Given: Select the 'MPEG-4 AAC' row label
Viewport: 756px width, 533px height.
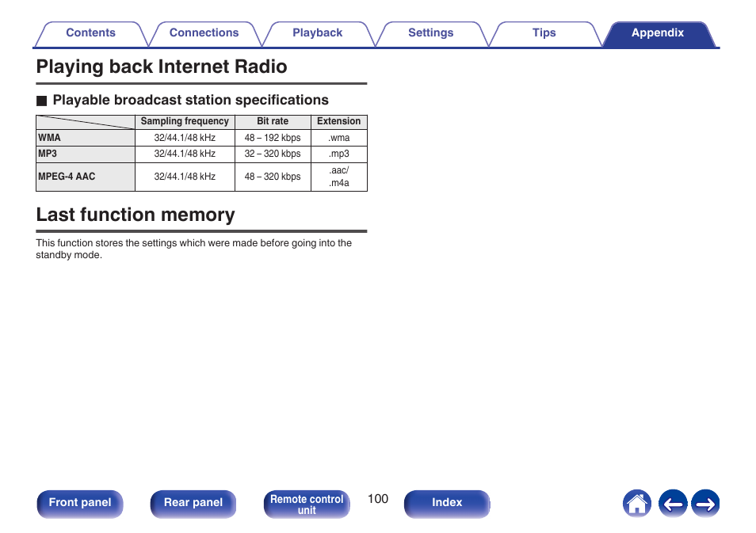Looking at the screenshot, I should (x=86, y=177).
